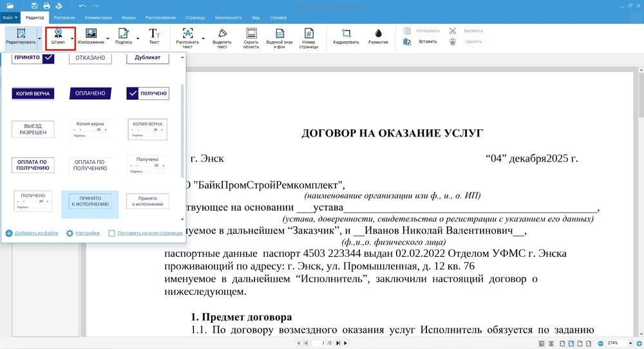Choose the ОПЛАЧЕНО stamp thumbnail
This screenshot has width=644, height=349.
coord(90,93)
